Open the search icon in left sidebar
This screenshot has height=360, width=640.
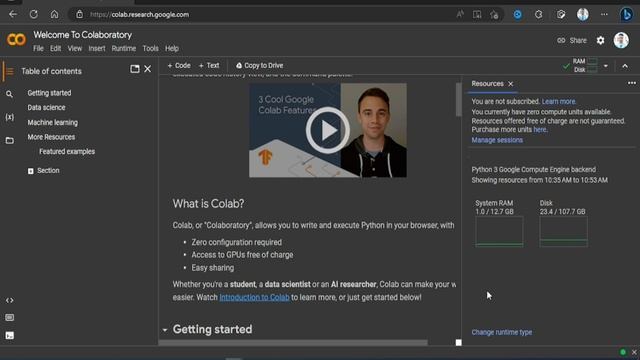pyautogui.click(x=9, y=94)
